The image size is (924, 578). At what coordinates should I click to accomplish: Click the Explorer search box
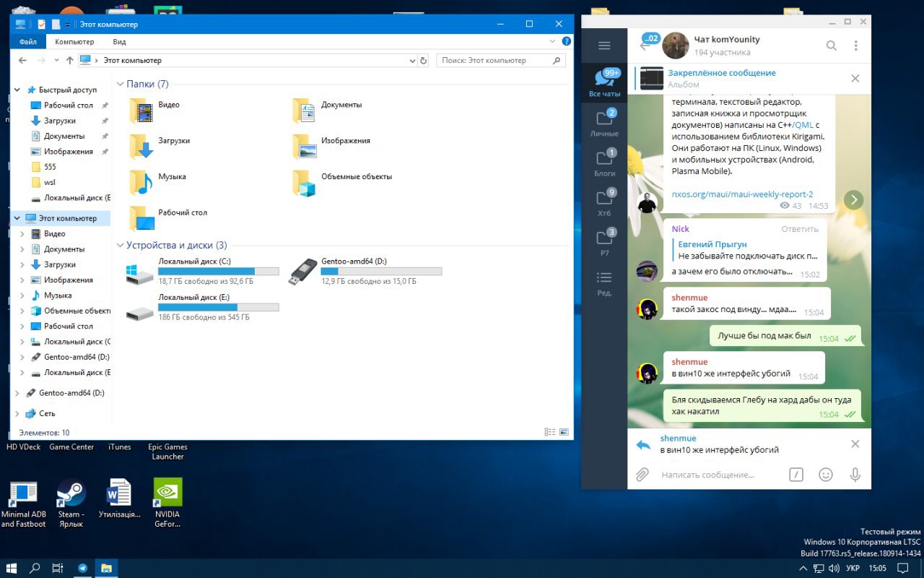click(x=501, y=61)
